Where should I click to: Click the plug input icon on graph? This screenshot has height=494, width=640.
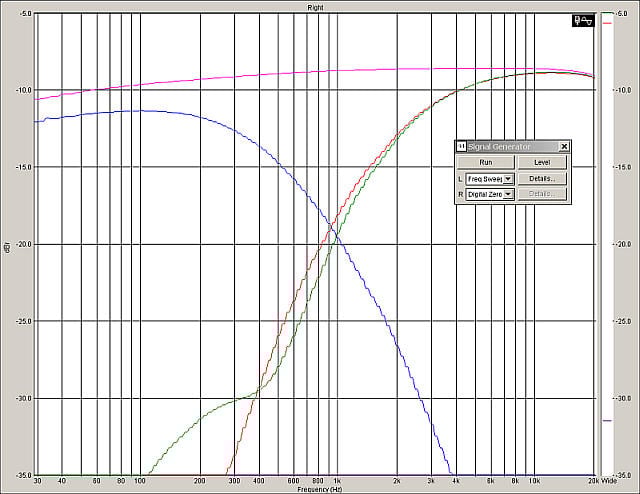pyautogui.click(x=579, y=20)
